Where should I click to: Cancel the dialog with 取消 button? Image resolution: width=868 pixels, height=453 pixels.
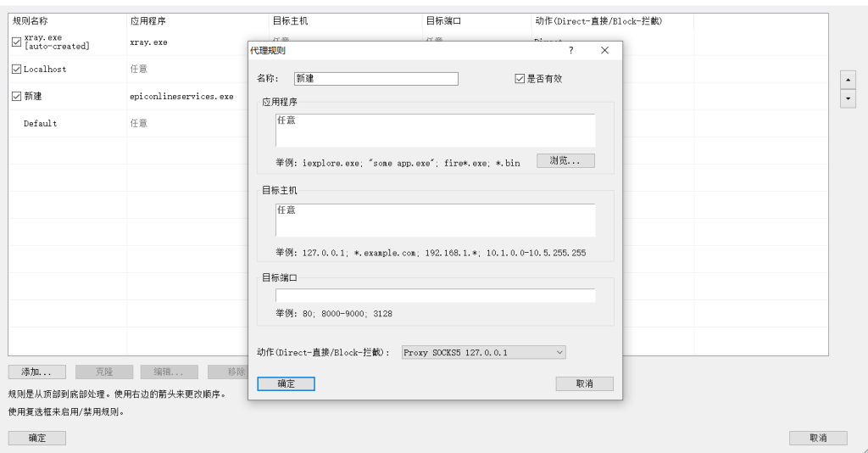click(585, 383)
